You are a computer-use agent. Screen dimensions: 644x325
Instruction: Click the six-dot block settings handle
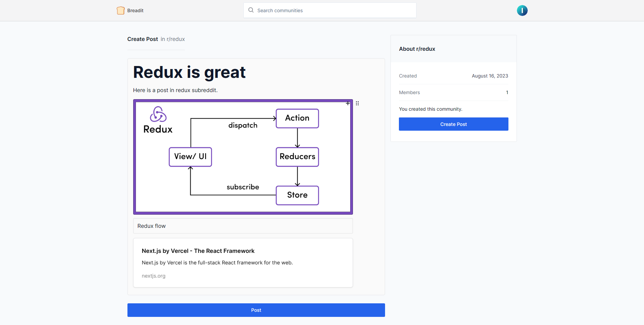click(x=357, y=103)
